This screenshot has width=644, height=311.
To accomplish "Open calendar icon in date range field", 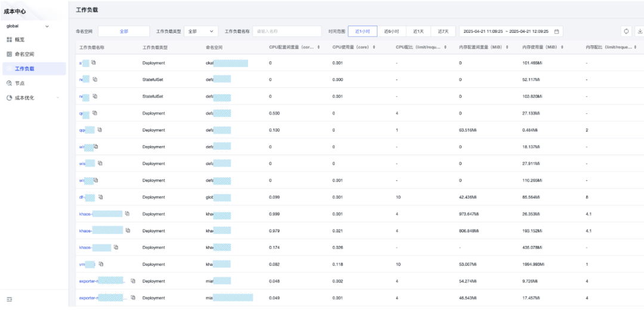I will coord(556,31).
